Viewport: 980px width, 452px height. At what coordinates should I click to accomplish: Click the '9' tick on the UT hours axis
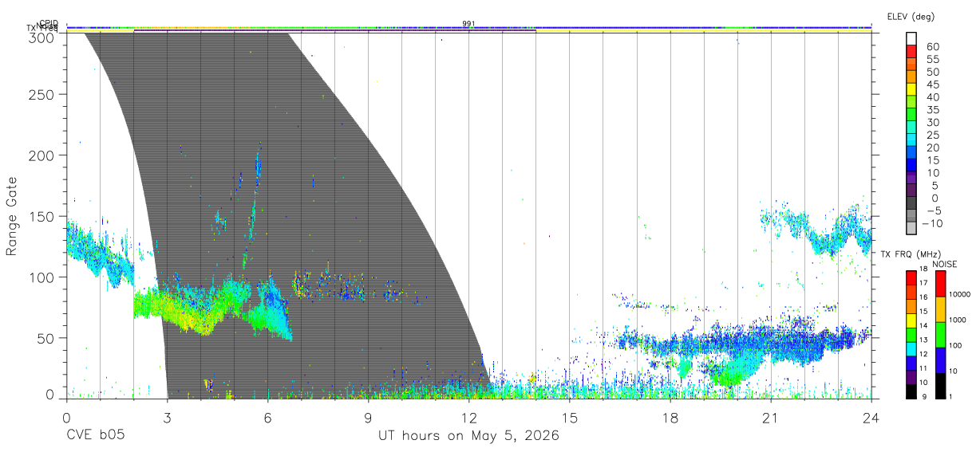click(x=368, y=417)
